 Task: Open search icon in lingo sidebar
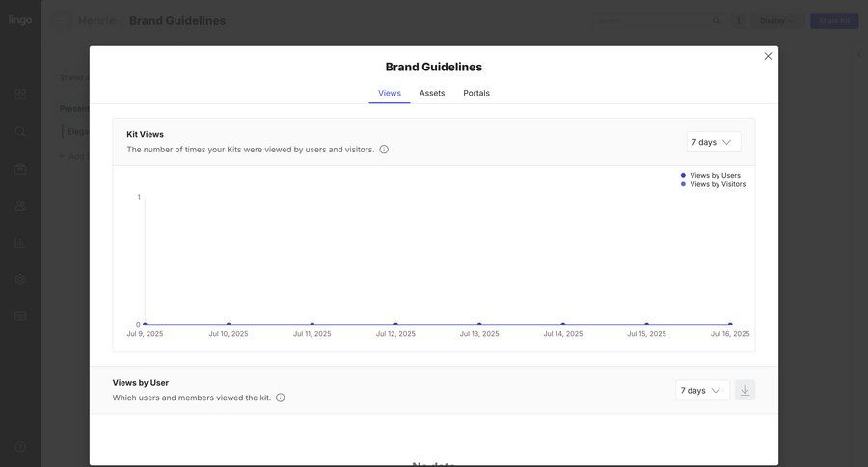tap(20, 131)
